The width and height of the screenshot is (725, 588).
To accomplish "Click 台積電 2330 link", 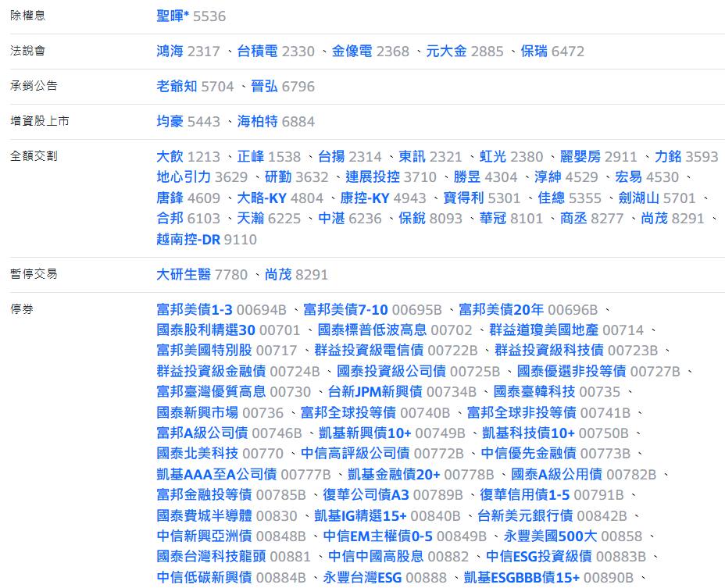I will pos(276,52).
